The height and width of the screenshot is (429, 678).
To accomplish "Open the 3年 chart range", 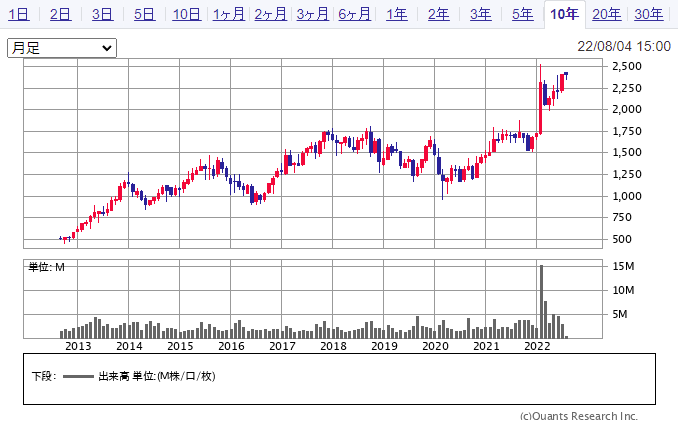I will pos(480,15).
